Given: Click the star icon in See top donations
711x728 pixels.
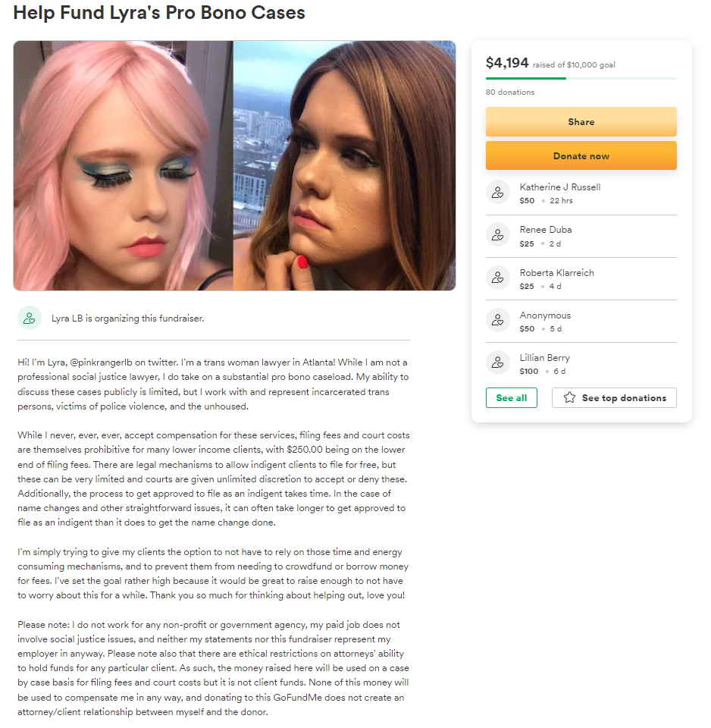Looking at the screenshot, I should (x=569, y=398).
